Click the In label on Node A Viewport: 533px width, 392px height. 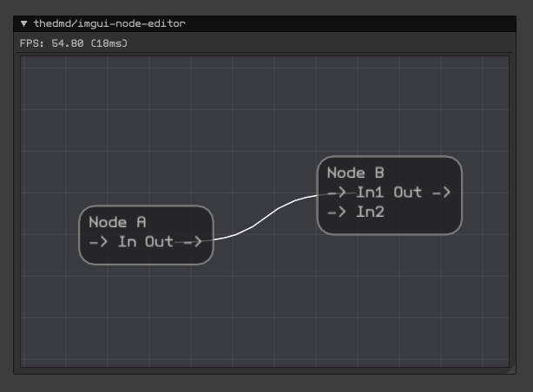127,242
